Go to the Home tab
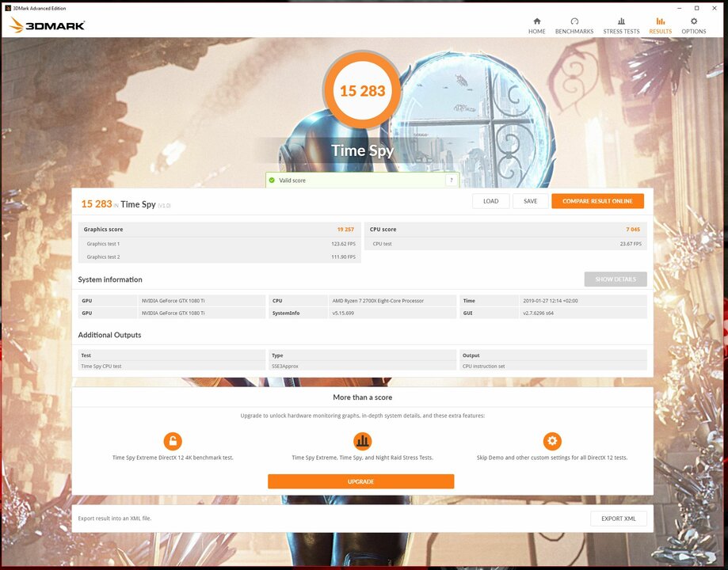728x570 pixels. pyautogui.click(x=537, y=26)
